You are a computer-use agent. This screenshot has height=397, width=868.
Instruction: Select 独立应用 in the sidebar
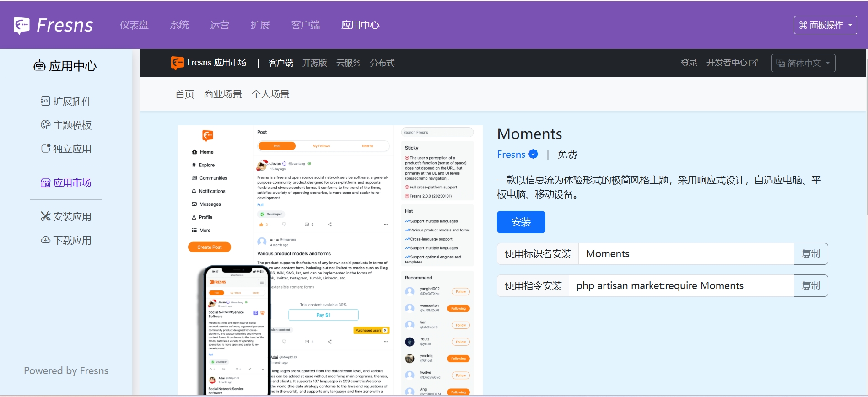click(66, 149)
